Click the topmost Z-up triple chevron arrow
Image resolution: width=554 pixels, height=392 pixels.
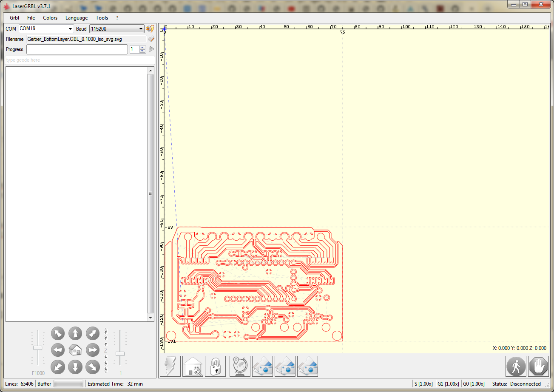106,332
